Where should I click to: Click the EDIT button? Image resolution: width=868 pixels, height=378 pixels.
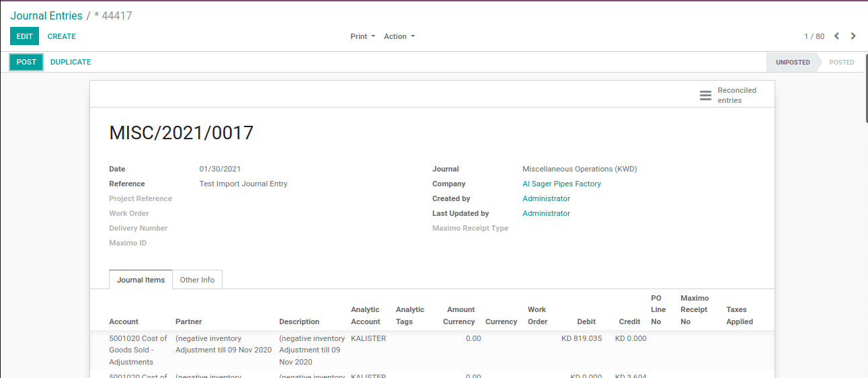(x=25, y=36)
